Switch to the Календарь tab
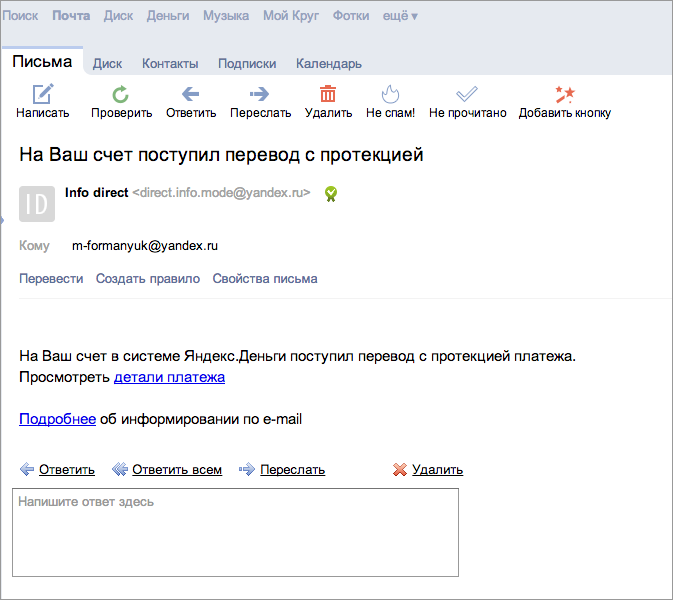This screenshot has width=673, height=600. [329, 64]
